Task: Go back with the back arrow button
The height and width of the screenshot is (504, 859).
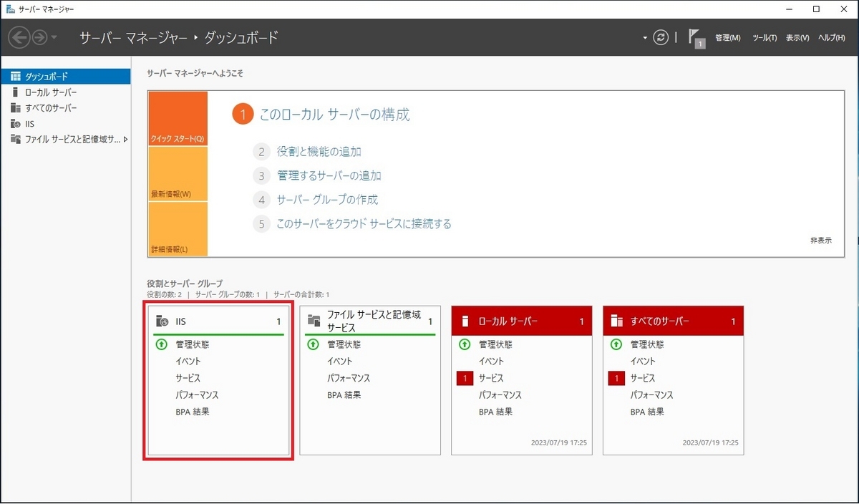Action: 19,37
